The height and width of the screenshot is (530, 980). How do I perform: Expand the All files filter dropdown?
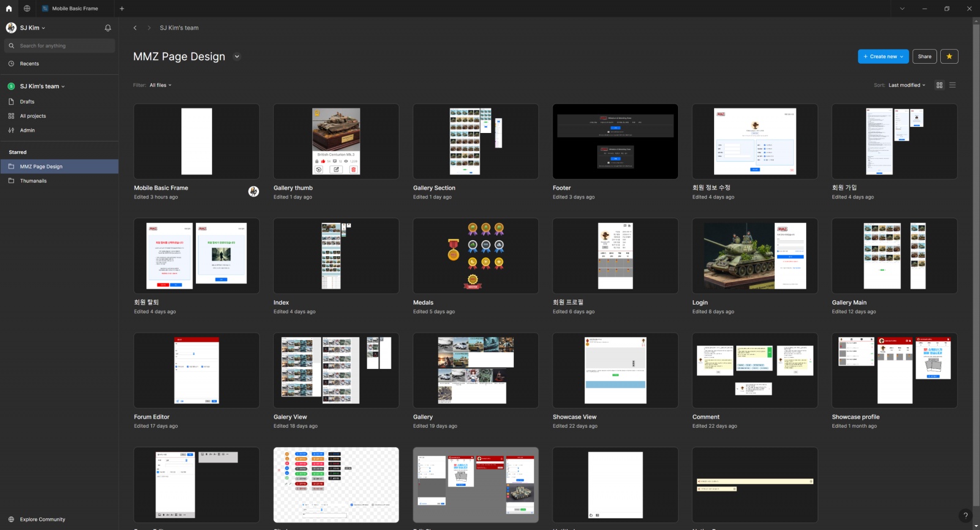click(160, 85)
